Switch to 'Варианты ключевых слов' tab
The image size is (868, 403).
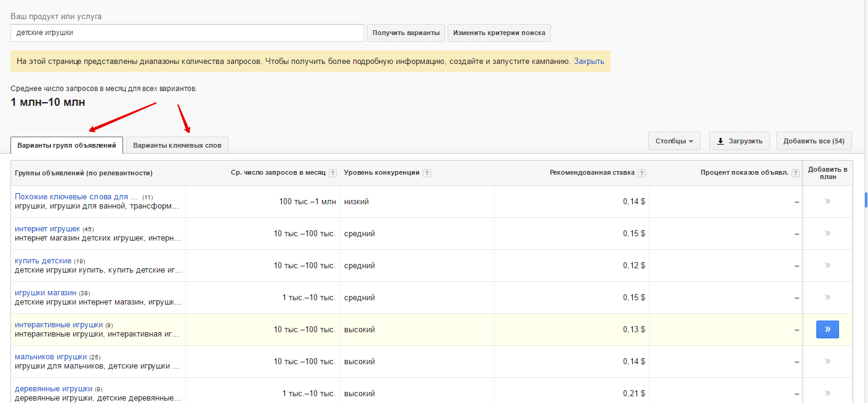point(177,145)
